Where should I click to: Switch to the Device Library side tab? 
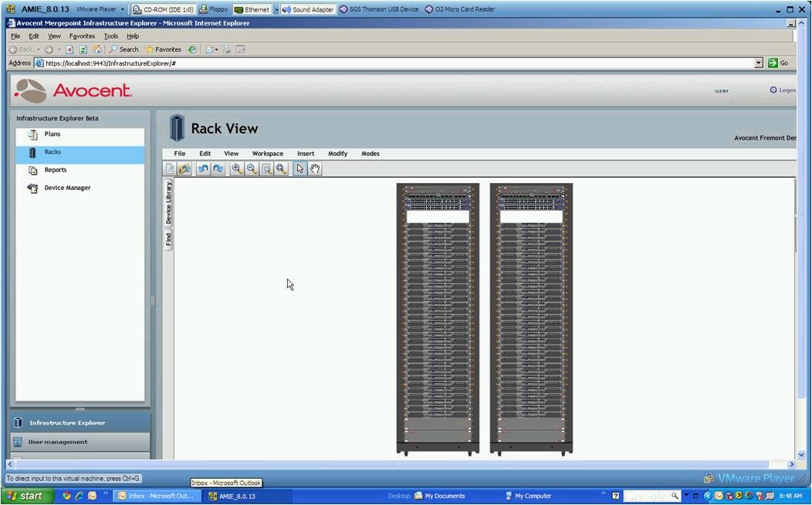pyautogui.click(x=168, y=202)
